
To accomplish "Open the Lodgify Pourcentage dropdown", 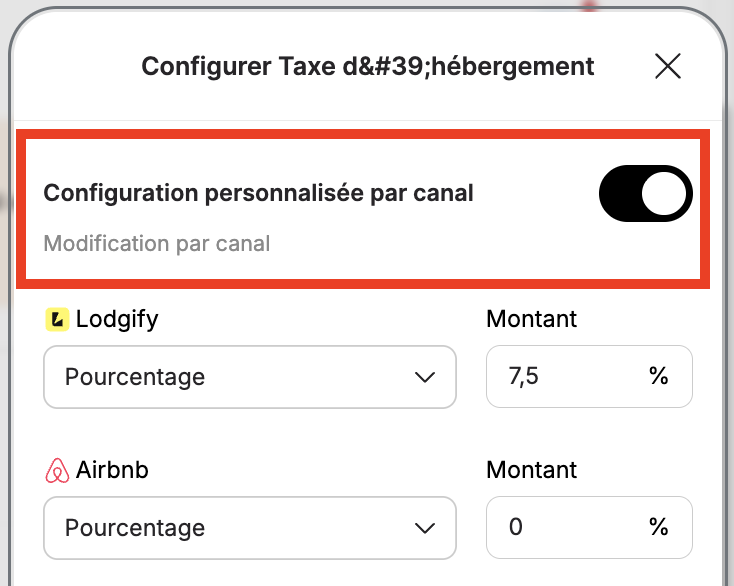I will [250, 377].
